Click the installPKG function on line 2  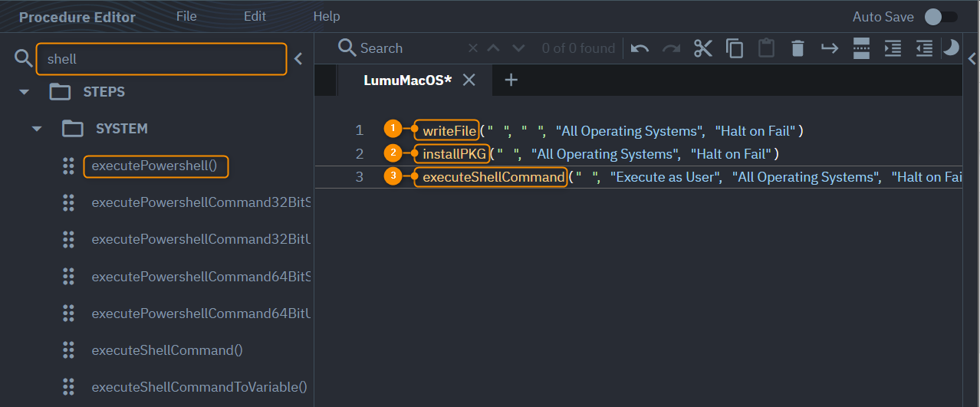click(x=454, y=154)
